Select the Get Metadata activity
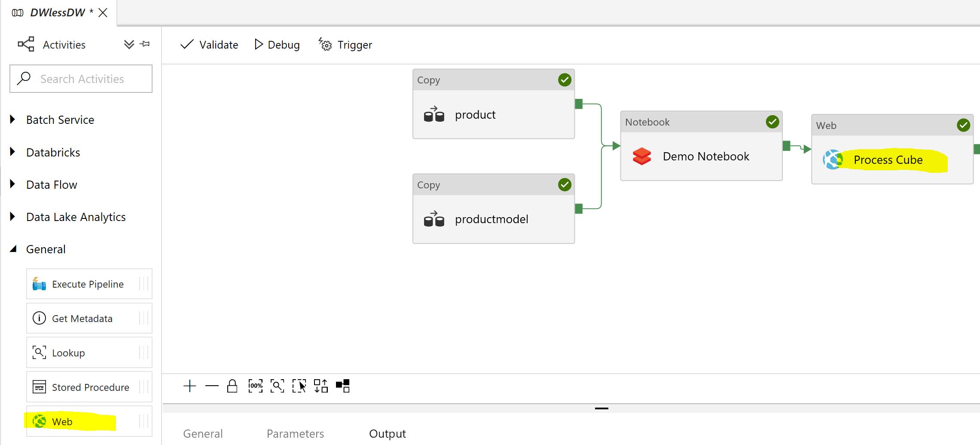The width and height of the screenshot is (980, 445). [x=89, y=318]
